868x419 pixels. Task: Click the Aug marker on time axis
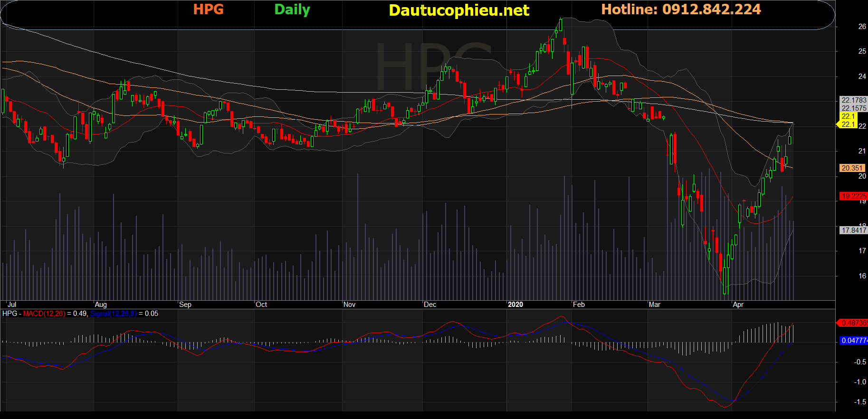101,305
